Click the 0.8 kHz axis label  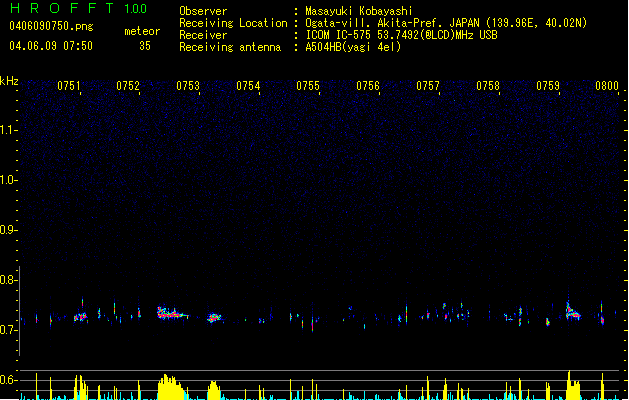(8, 280)
